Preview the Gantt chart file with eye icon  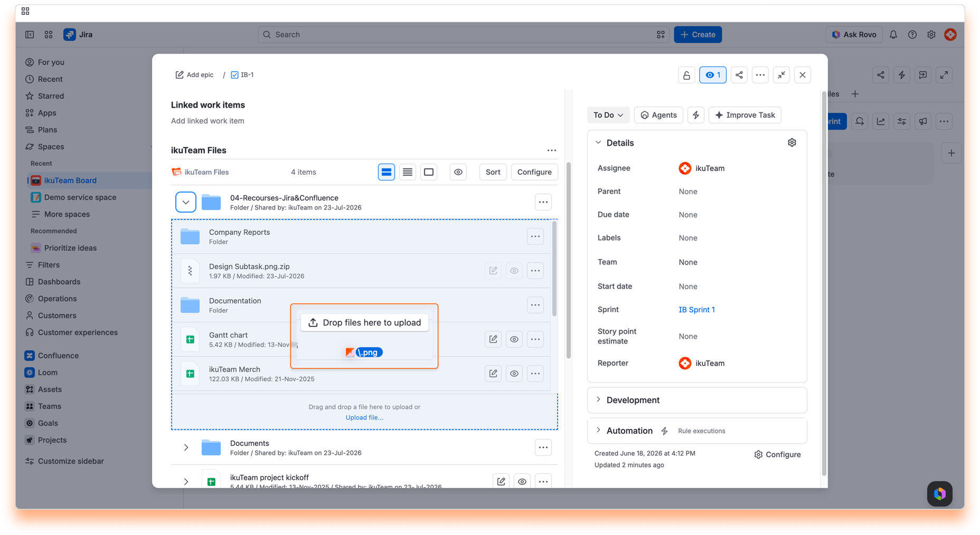514,339
